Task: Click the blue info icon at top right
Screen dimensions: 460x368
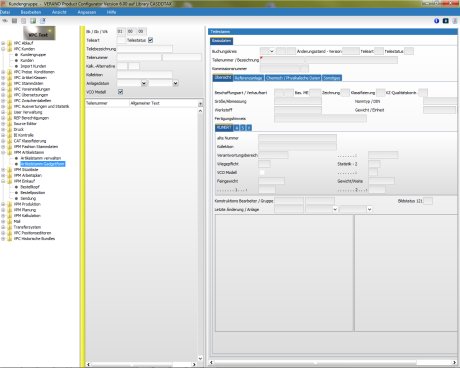Action: [437, 21]
